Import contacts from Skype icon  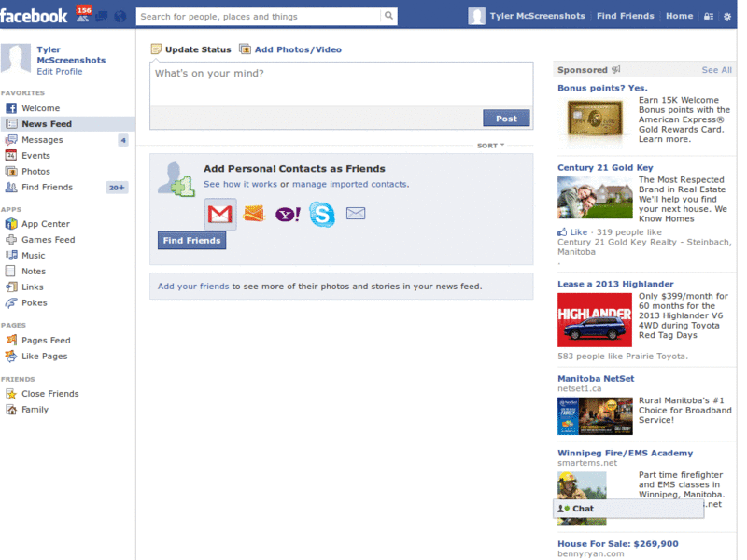321,215
